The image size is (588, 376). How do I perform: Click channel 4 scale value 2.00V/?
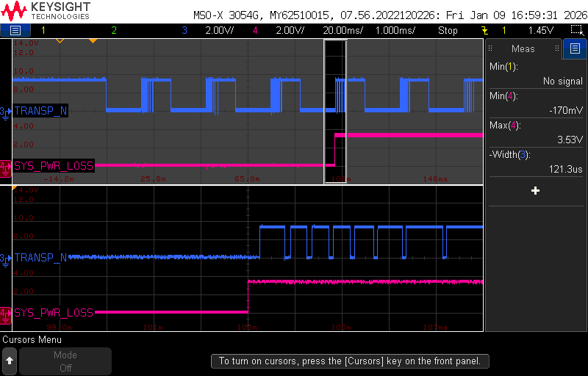point(290,30)
